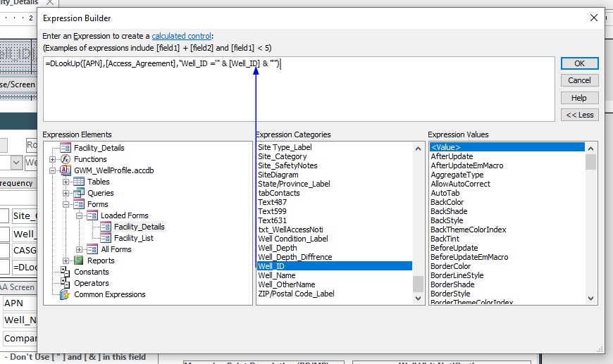613x364 pixels.
Task: Click the Constants icon
Action: point(65,272)
